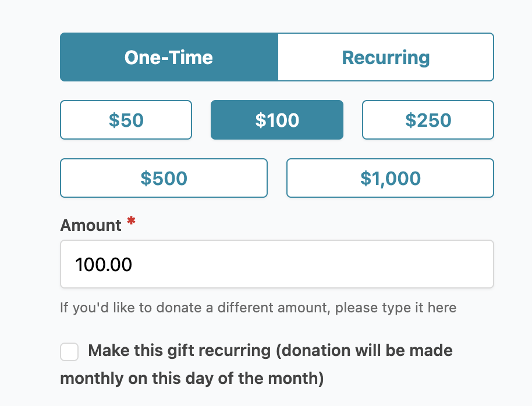Pick the $250 donation preset

[x=428, y=120]
